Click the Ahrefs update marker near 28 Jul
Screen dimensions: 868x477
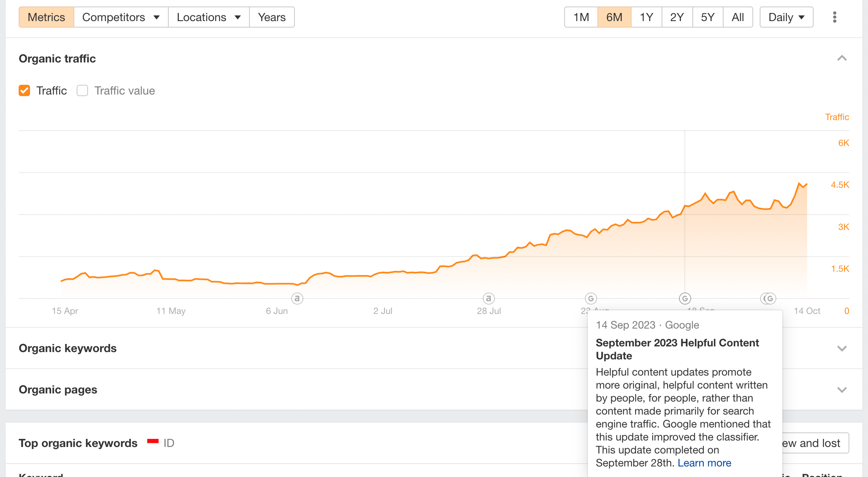tap(489, 299)
